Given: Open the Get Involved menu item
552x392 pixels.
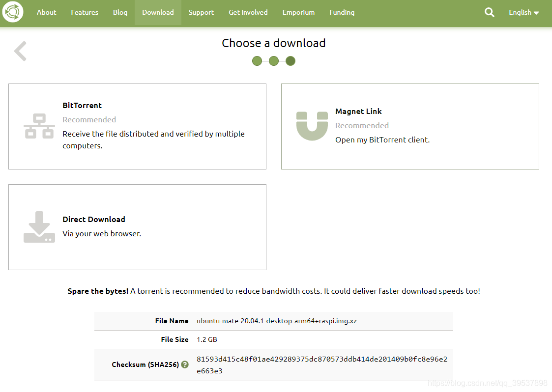Looking at the screenshot, I should click(248, 12).
